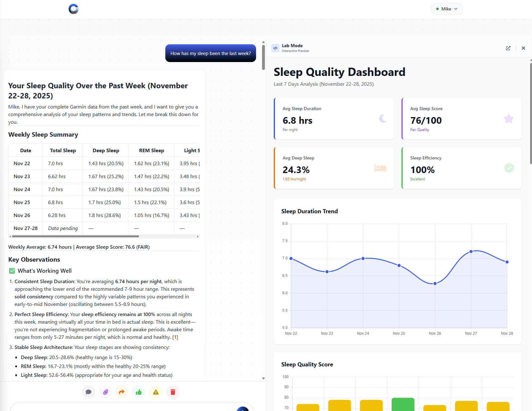Click the Nov 22 data point on the trend chart
This screenshot has width=532, height=411.
pyautogui.click(x=291, y=258)
